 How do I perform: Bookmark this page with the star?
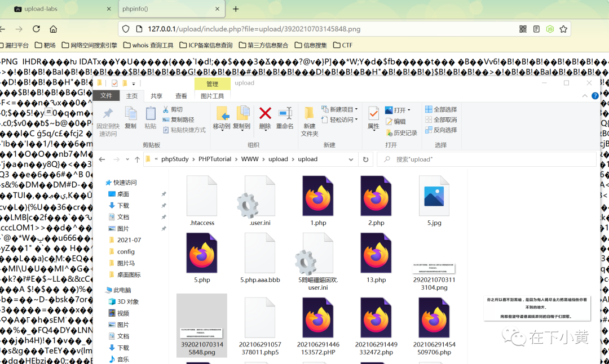[x=563, y=29]
